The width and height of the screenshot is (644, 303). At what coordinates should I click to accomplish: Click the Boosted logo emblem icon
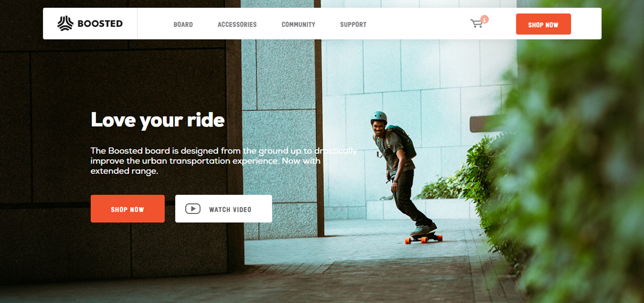pyautogui.click(x=65, y=23)
